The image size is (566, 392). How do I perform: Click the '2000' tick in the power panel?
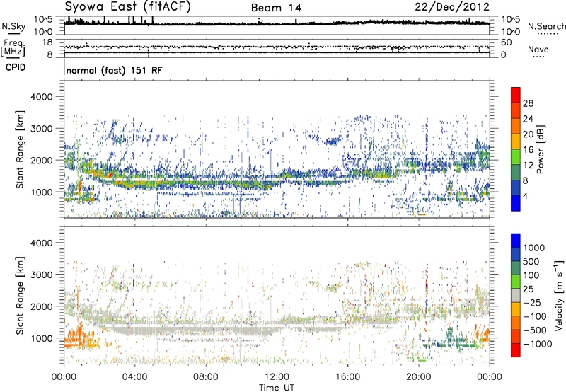pos(41,160)
